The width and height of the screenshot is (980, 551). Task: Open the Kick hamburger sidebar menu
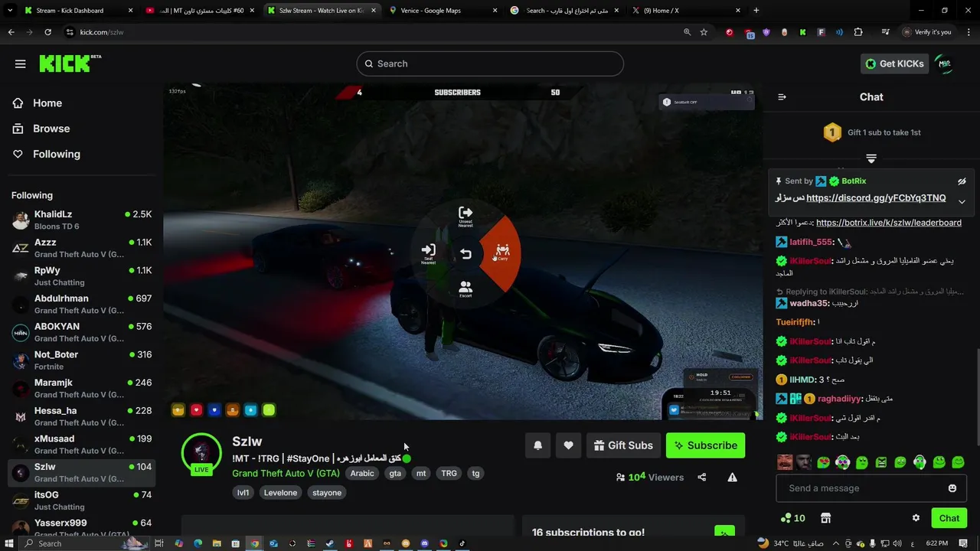(x=21, y=64)
